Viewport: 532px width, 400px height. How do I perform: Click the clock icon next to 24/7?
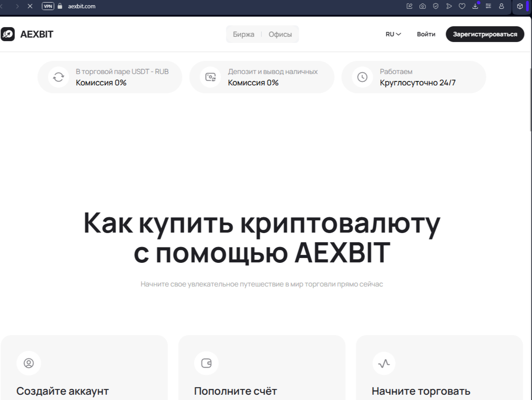pos(362,77)
